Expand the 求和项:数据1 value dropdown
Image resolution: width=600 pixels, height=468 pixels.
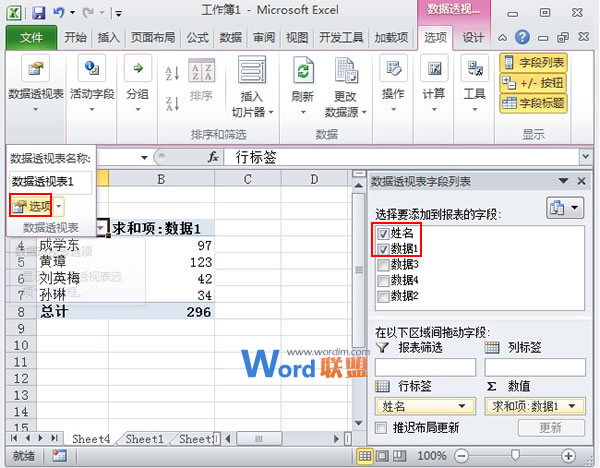pos(572,406)
